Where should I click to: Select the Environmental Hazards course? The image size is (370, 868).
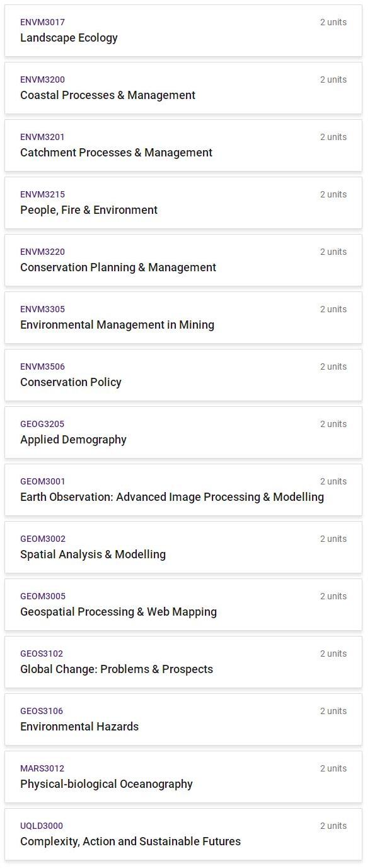[183, 720]
